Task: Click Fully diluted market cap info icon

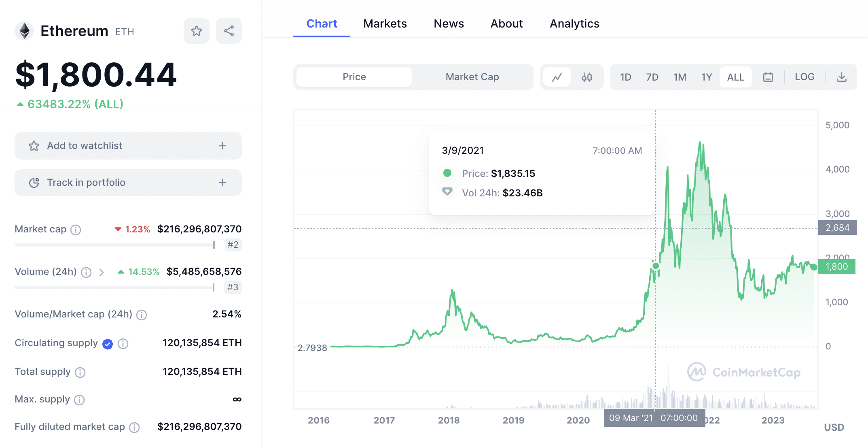Action: point(134,428)
